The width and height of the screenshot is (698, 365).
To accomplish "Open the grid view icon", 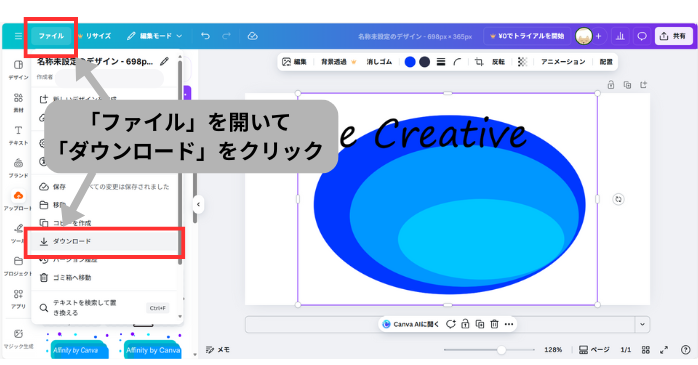I will (x=645, y=350).
